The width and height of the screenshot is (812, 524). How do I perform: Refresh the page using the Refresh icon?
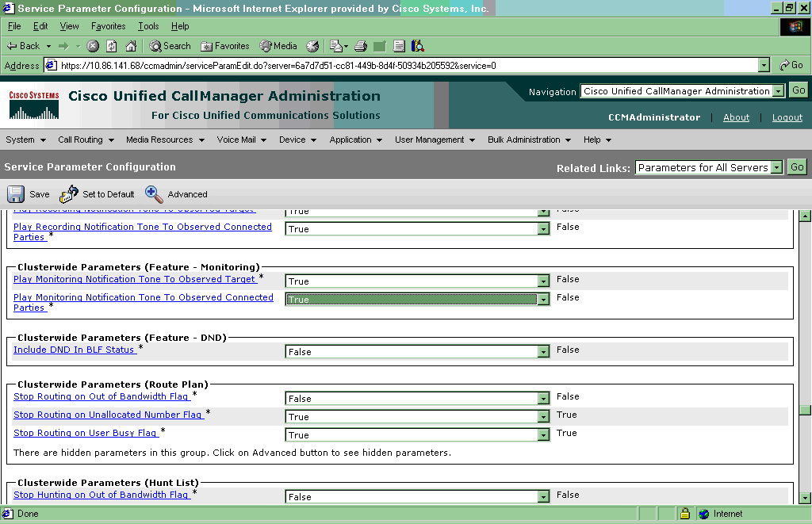[111, 46]
